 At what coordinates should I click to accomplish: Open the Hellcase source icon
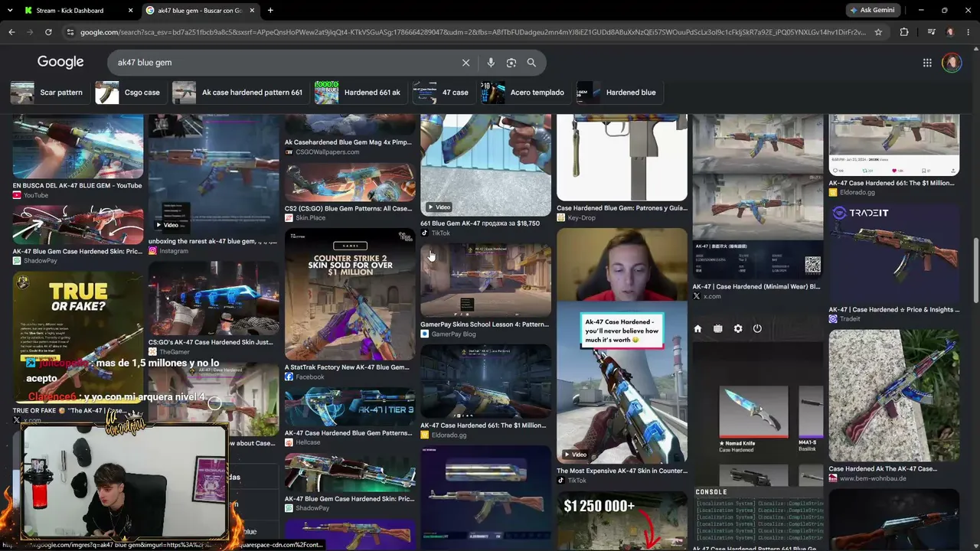(289, 442)
